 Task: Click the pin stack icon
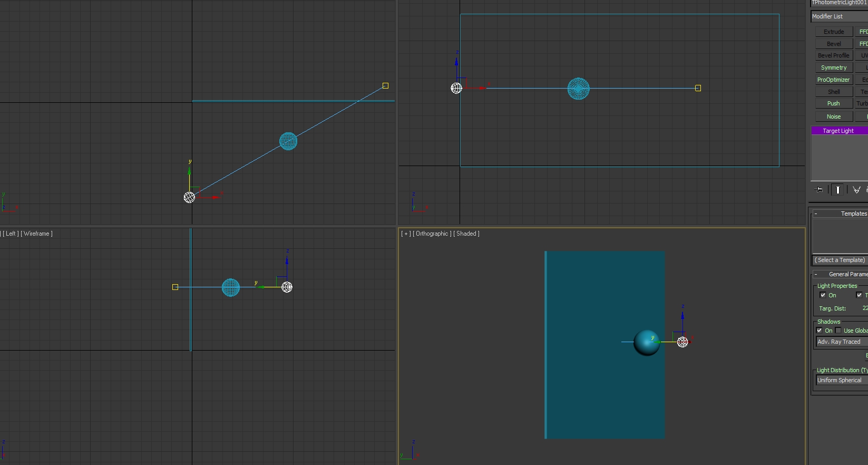coord(819,189)
